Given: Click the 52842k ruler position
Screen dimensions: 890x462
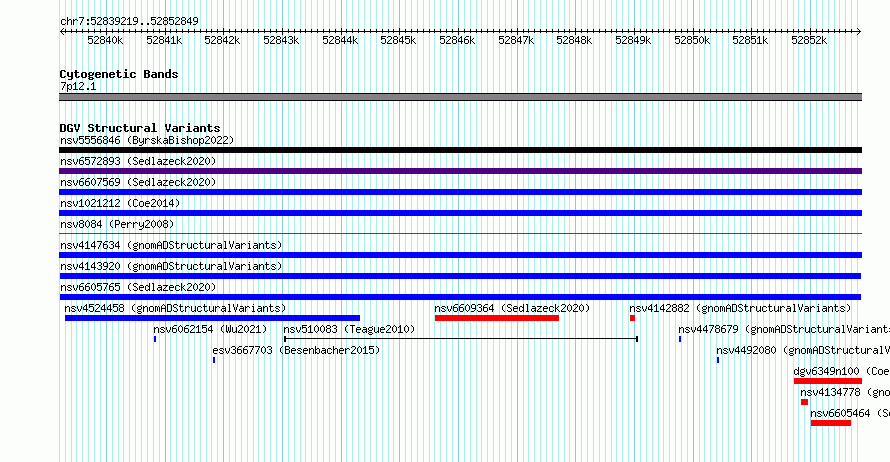Looking at the screenshot, I should (x=222, y=40).
